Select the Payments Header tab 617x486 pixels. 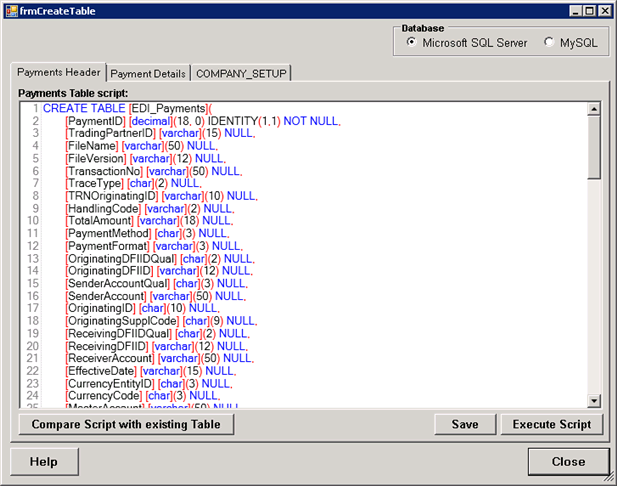tap(58, 73)
